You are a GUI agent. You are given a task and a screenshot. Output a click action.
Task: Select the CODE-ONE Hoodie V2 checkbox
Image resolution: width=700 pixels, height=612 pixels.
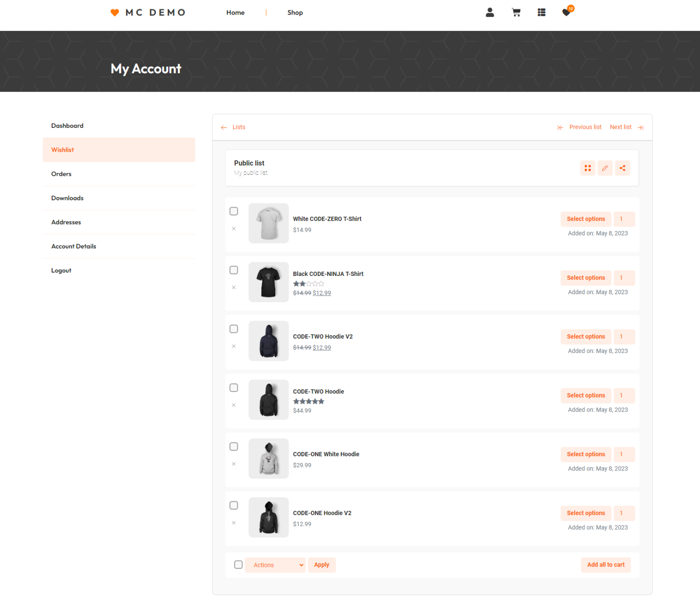coord(234,505)
